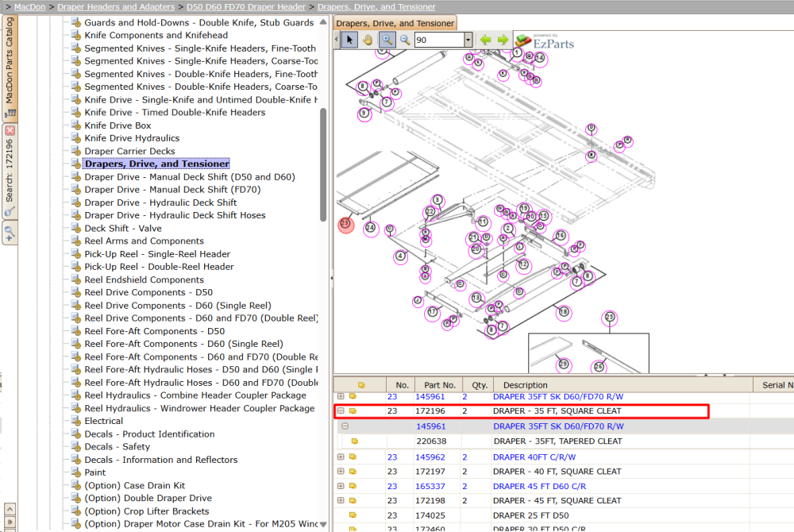Activate the zoom in magnifier tool

tap(387, 40)
